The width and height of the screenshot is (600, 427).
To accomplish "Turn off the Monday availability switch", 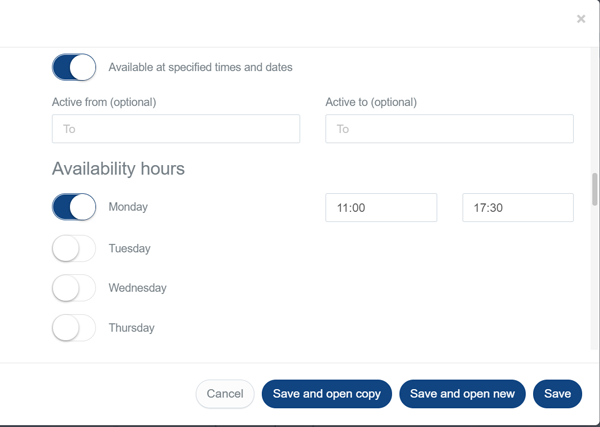I will point(74,207).
